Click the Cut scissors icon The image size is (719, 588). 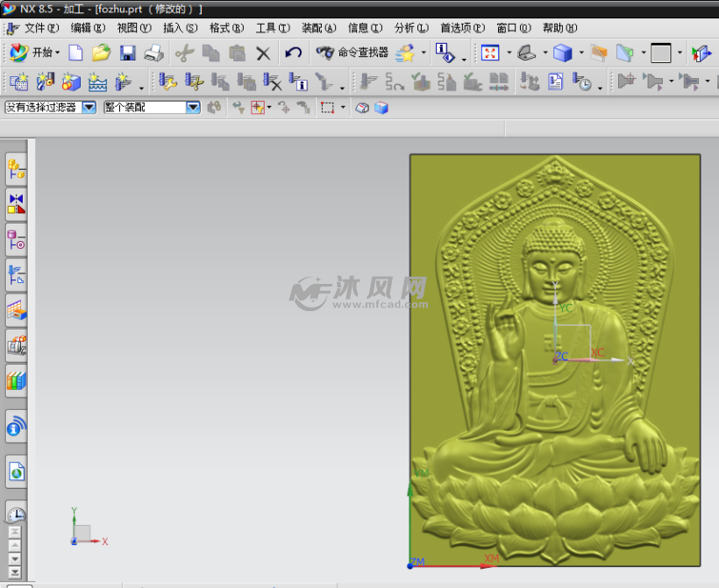pos(184,53)
